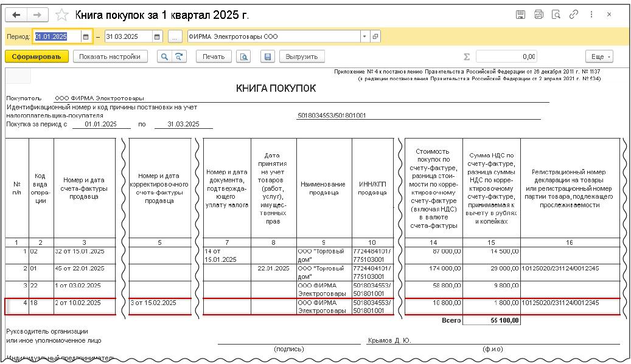The width and height of the screenshot is (631, 364).
Task: Click the printer icon in title bar
Action: coord(538,14)
